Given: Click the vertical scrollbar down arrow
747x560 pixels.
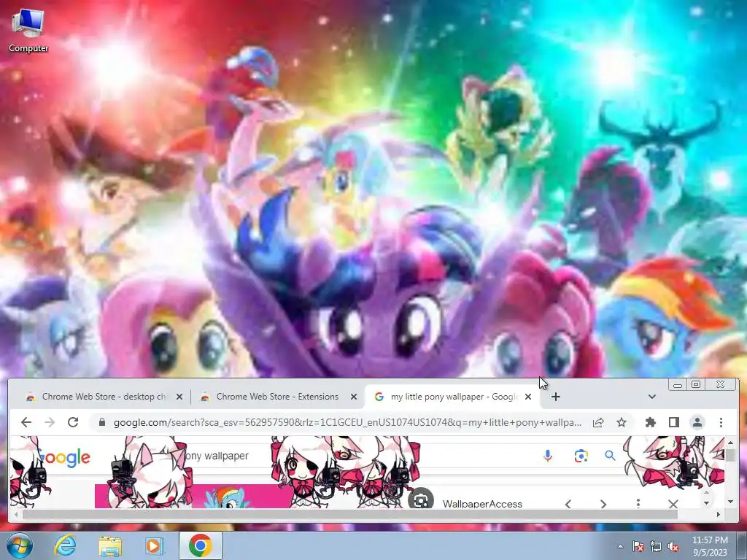Looking at the screenshot, I should [x=730, y=502].
